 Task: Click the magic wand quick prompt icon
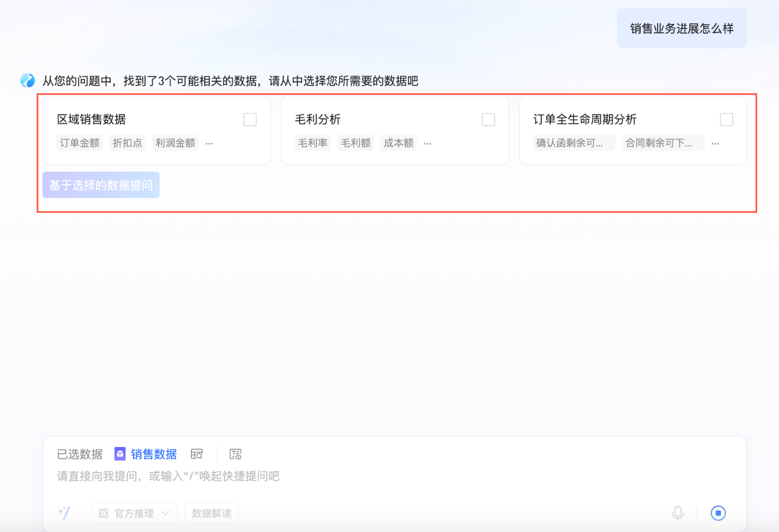[x=64, y=513]
